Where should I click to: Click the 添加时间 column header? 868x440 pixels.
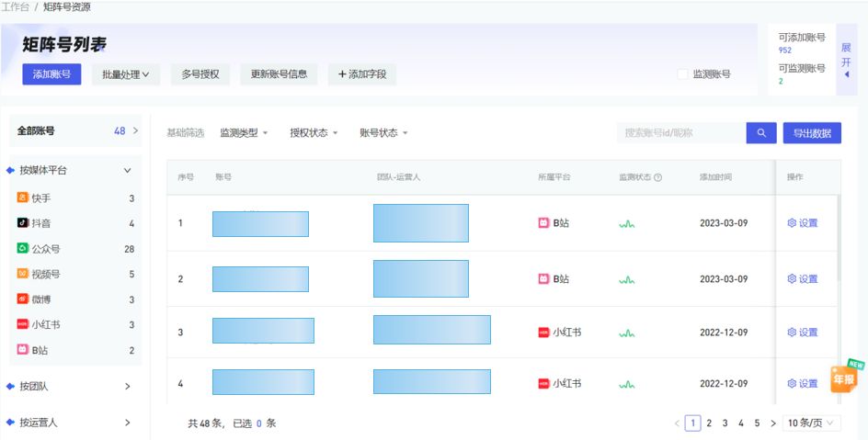click(x=715, y=177)
